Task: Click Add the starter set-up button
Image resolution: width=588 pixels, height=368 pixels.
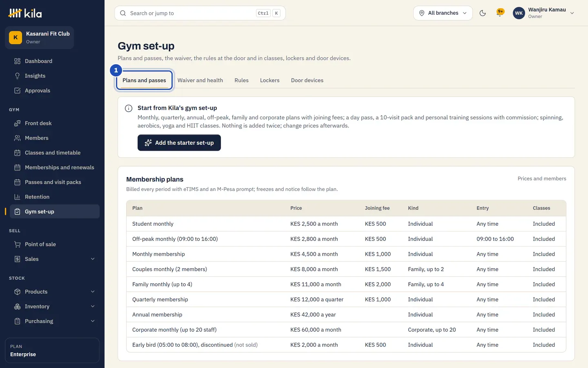Action: (179, 143)
